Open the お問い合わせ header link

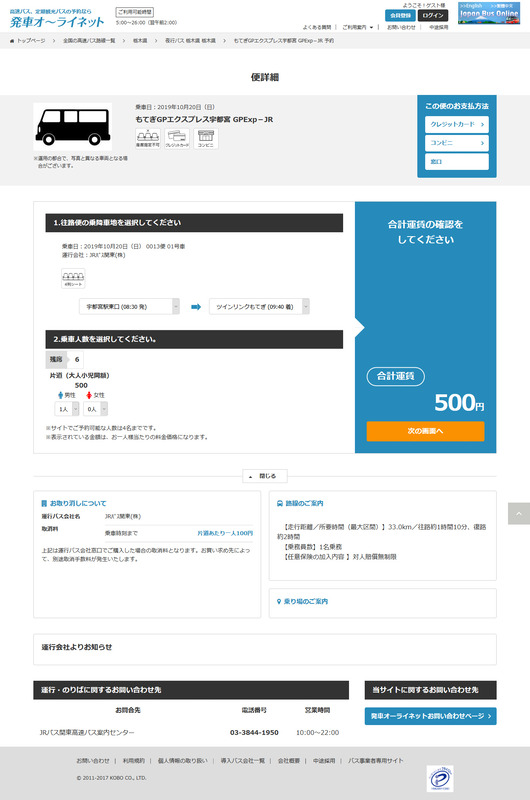pyautogui.click(x=401, y=28)
